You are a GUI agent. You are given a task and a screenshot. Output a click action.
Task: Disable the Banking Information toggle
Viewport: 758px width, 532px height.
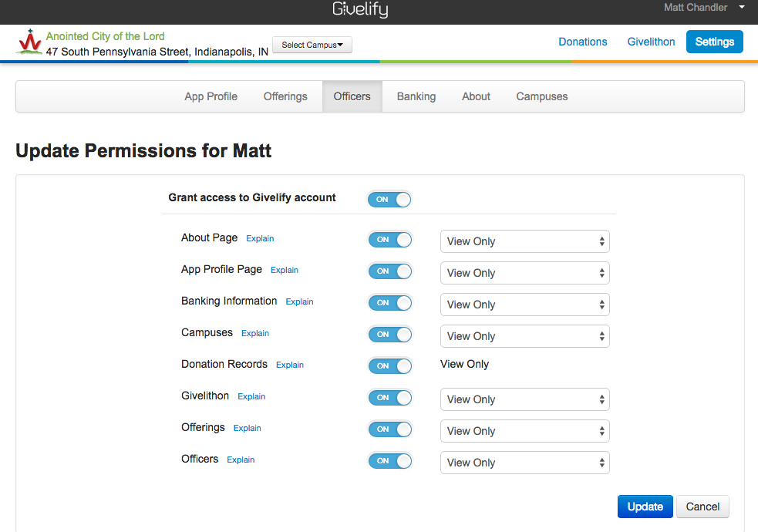(389, 303)
